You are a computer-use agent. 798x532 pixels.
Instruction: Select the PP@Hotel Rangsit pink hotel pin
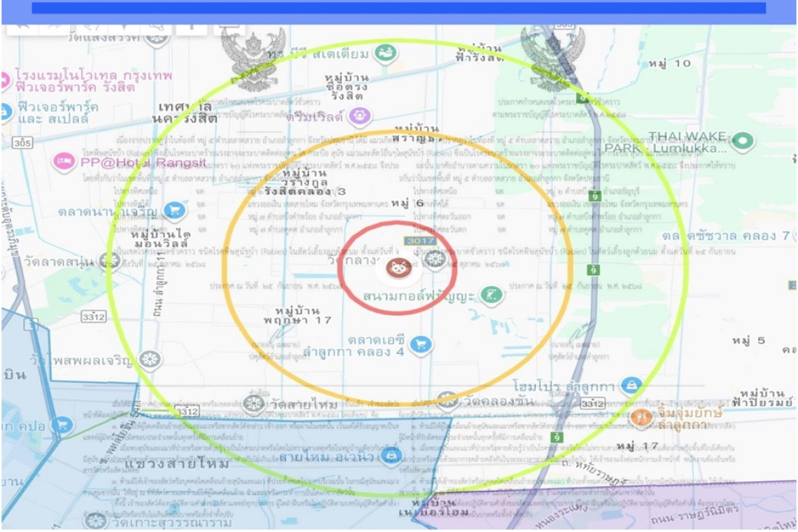coord(64,162)
